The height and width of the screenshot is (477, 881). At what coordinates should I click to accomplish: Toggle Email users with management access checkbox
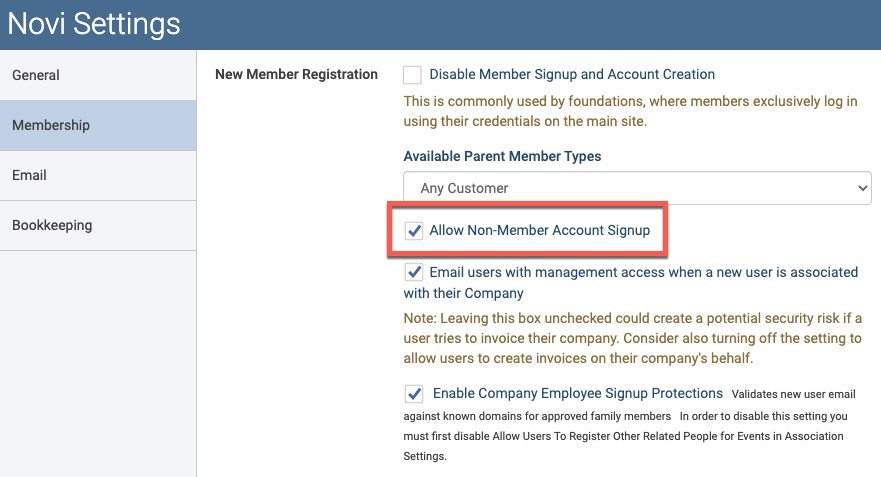pyautogui.click(x=414, y=272)
